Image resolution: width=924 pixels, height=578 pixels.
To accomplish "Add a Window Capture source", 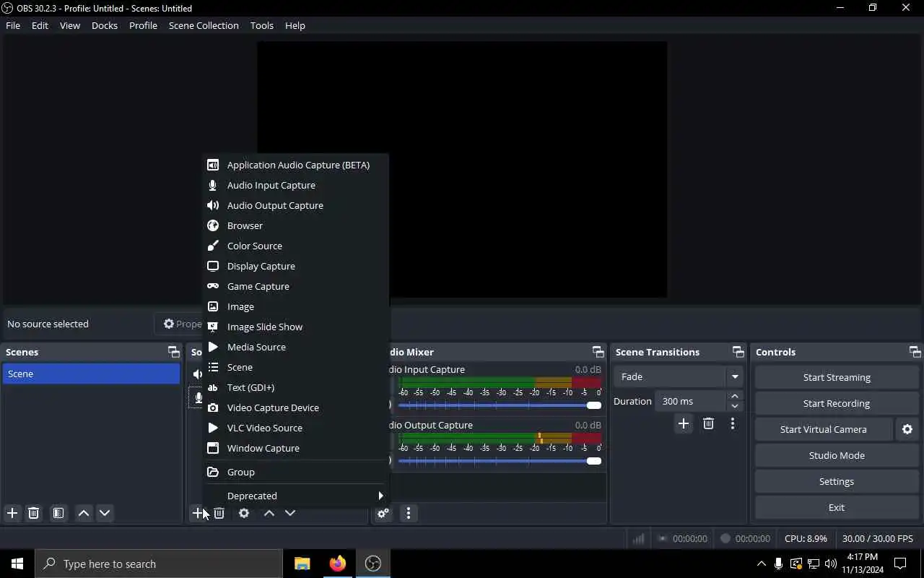I will tap(295, 448).
